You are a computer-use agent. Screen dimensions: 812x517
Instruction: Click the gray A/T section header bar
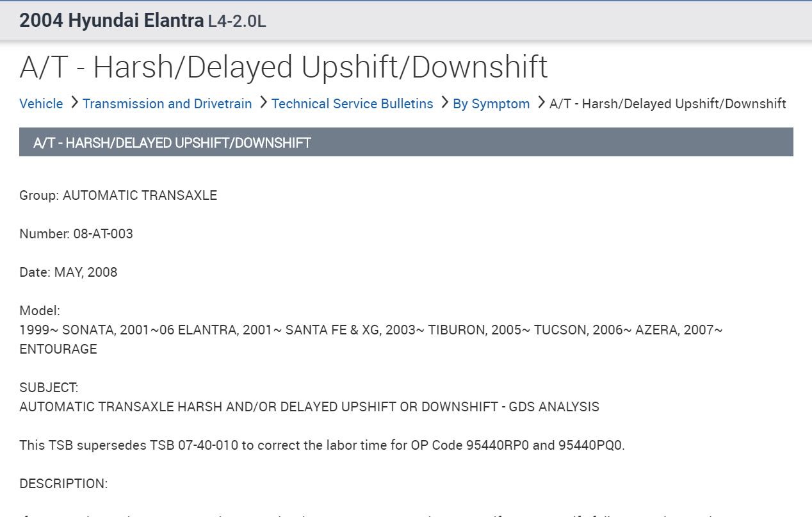pos(406,142)
